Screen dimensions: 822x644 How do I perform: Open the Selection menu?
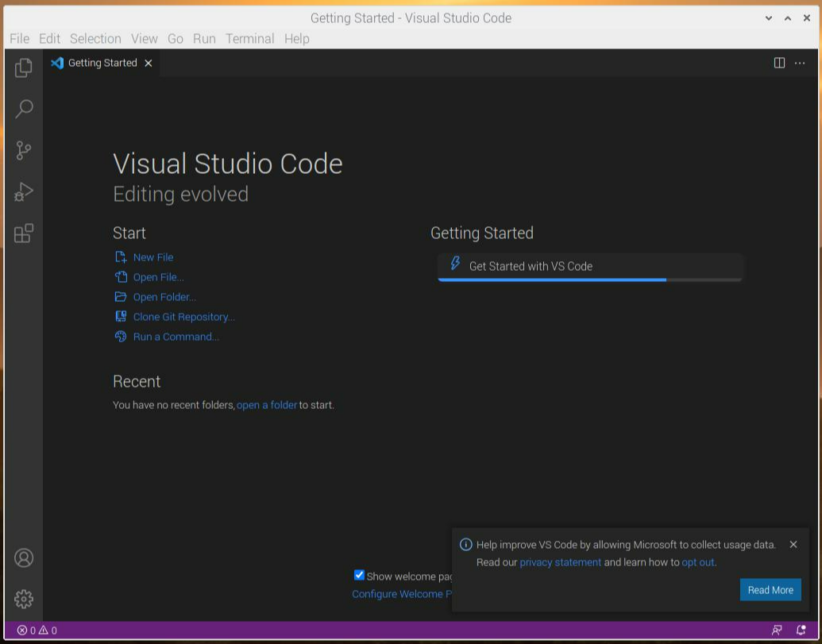click(x=95, y=39)
